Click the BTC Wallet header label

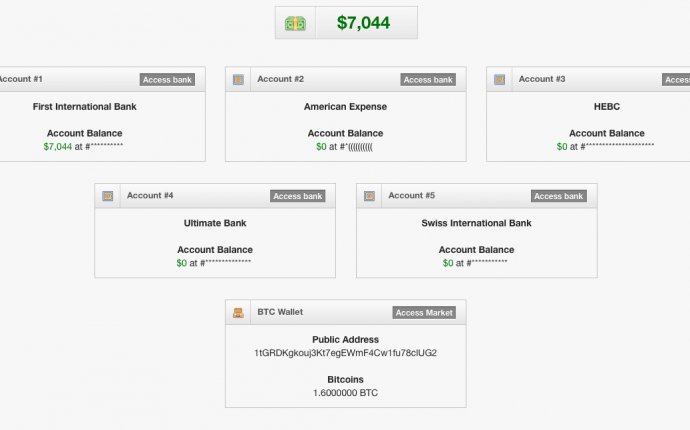coord(280,312)
